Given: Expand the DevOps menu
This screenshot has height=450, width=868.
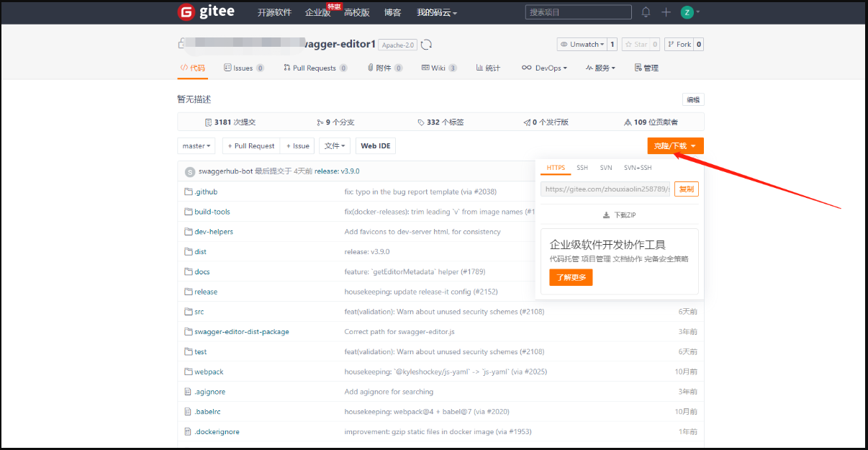Looking at the screenshot, I should click(x=545, y=68).
